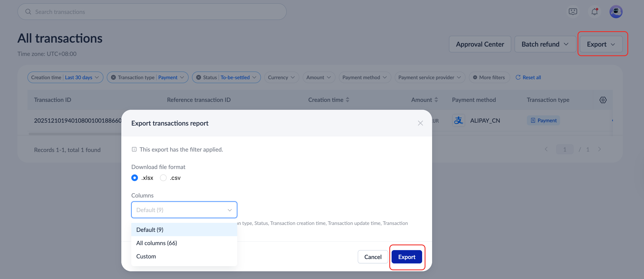Click the user avatar icon
The width and height of the screenshot is (644, 279).
point(616,11)
